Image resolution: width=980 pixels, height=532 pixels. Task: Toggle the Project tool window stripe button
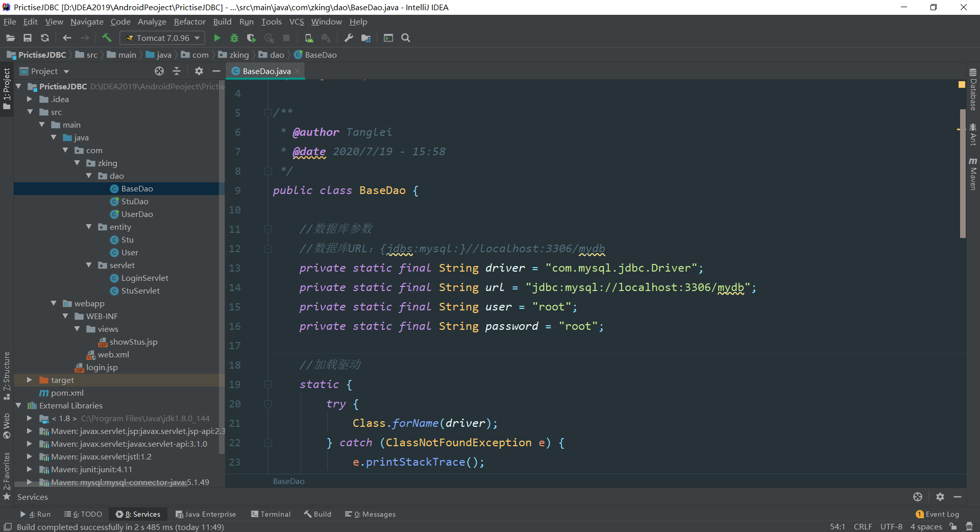click(x=7, y=89)
